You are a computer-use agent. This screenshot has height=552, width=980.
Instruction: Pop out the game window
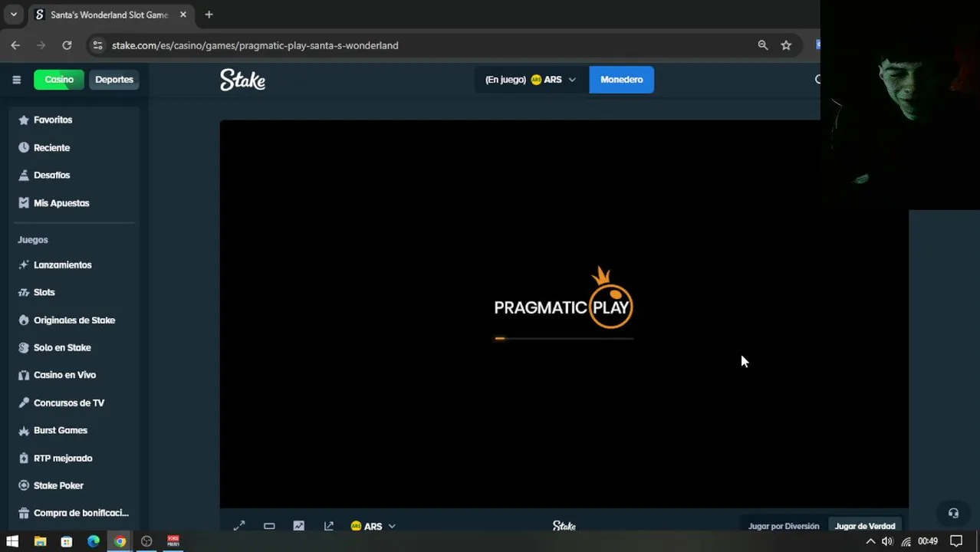tap(328, 526)
